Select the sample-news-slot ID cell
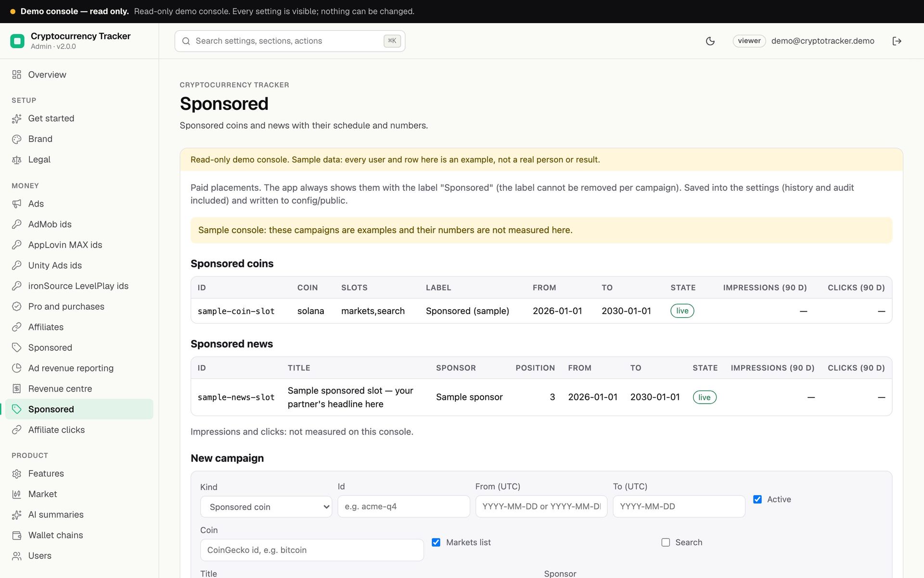This screenshot has width=924, height=578. click(236, 397)
